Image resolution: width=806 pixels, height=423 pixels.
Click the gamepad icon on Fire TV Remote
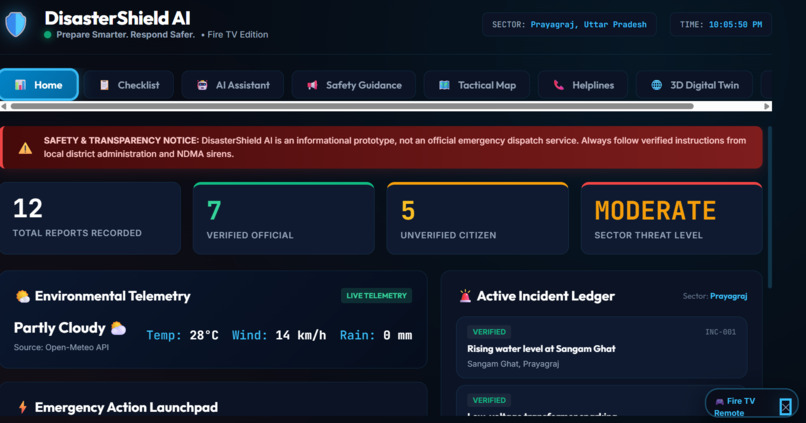720,401
